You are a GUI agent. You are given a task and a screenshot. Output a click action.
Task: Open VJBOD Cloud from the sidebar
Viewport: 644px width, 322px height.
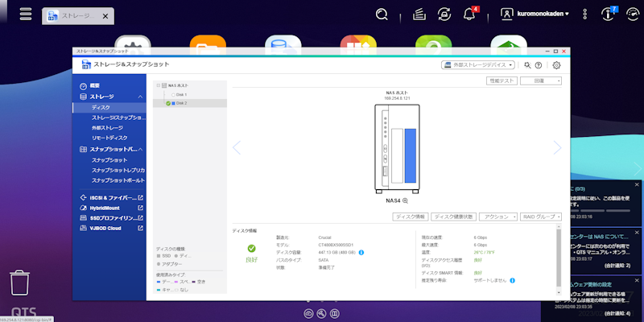(105, 228)
